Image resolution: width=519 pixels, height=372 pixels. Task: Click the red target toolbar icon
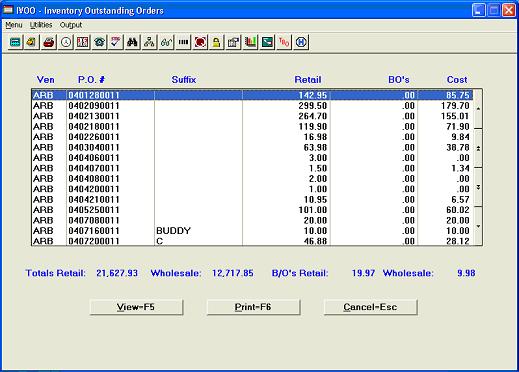(x=200, y=42)
